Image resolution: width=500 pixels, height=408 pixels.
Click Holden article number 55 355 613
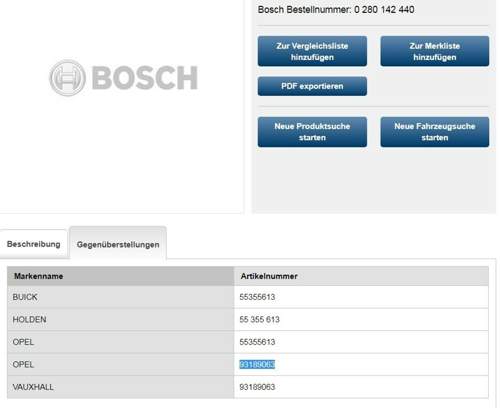click(x=259, y=319)
